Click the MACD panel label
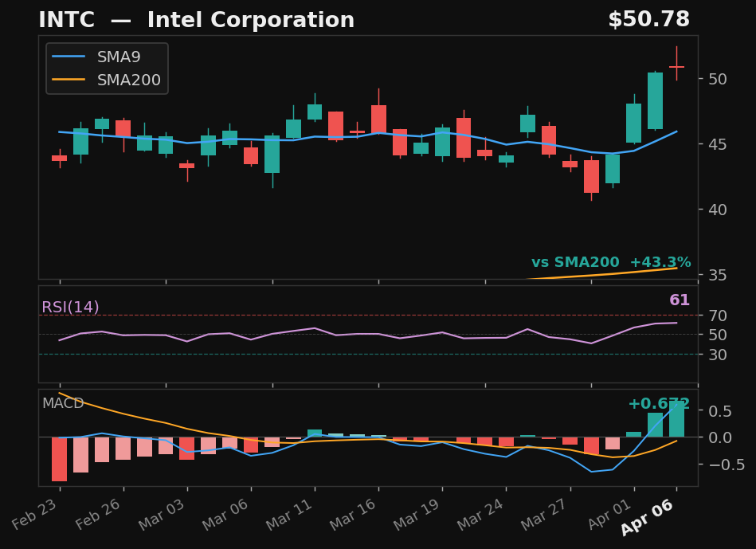The width and height of the screenshot is (756, 549). 63,403
